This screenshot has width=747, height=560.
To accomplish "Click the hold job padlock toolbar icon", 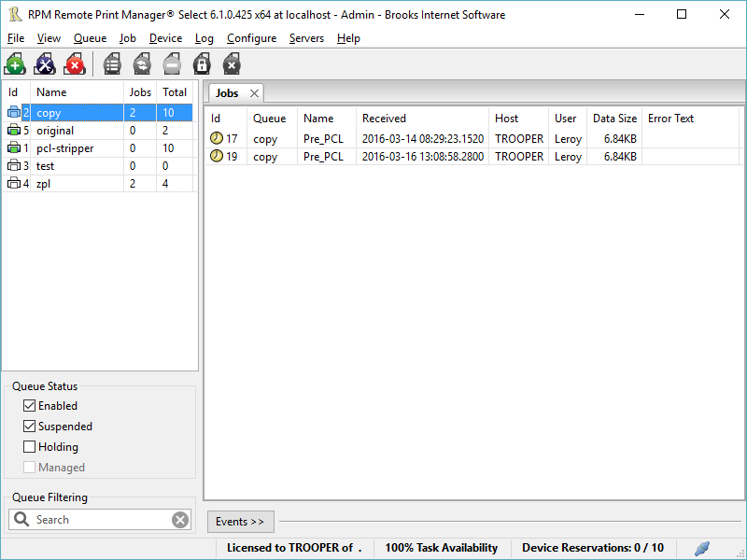I will tap(201, 63).
